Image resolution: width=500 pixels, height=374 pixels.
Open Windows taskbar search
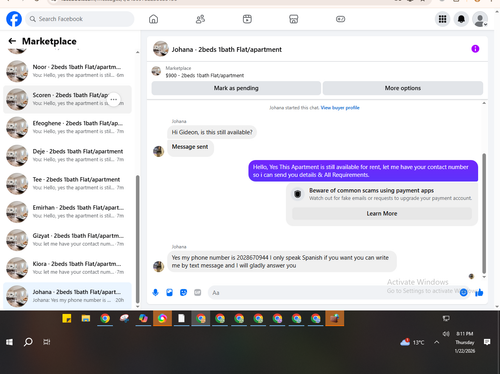coord(28,342)
